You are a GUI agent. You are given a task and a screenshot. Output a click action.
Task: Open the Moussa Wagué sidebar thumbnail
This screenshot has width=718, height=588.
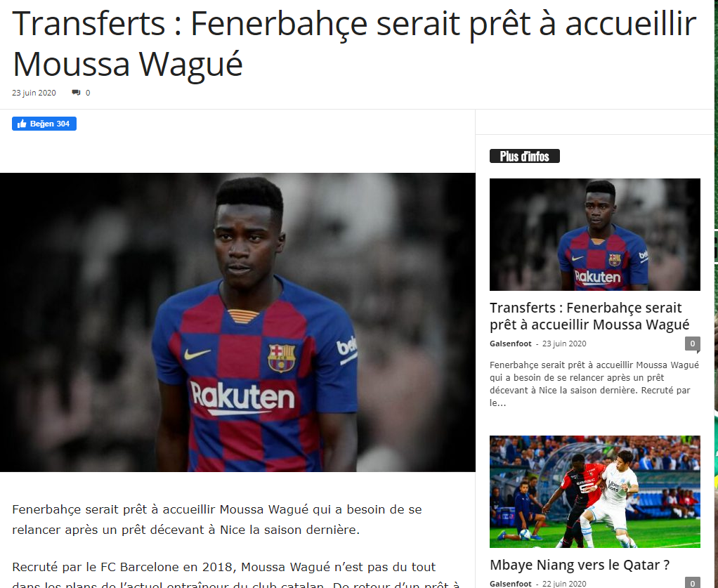[595, 235]
